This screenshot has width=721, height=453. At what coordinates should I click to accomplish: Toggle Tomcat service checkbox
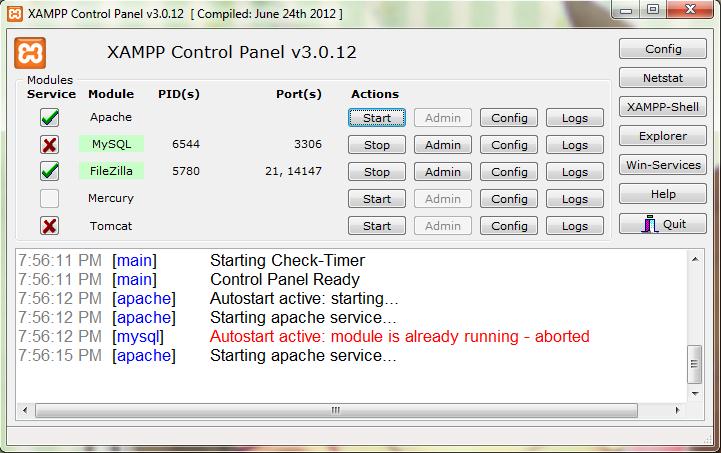pos(49,226)
